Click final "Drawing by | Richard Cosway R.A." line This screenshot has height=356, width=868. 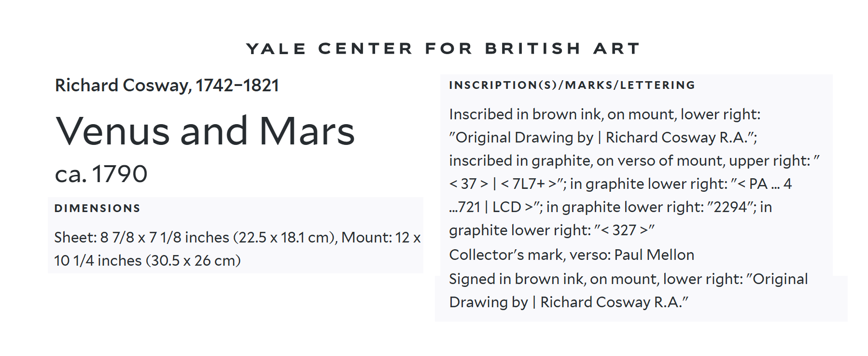[568, 302]
